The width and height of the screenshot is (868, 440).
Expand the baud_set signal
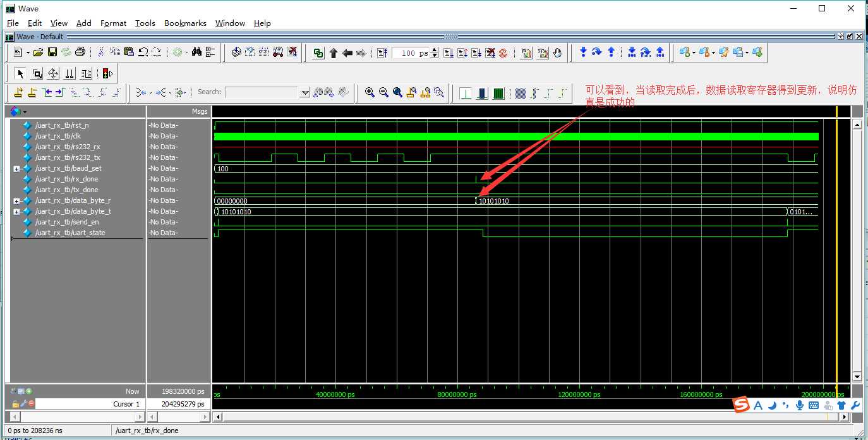pyautogui.click(x=17, y=169)
